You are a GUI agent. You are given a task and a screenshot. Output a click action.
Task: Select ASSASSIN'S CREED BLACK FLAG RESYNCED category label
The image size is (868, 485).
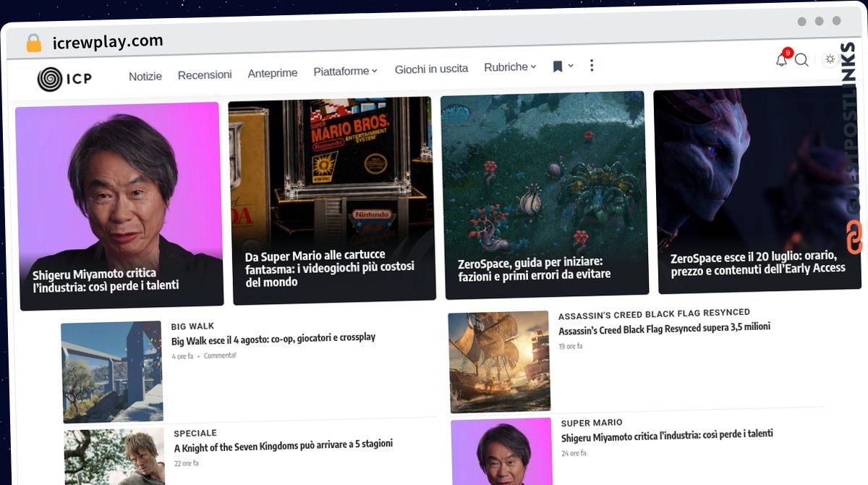click(x=654, y=314)
